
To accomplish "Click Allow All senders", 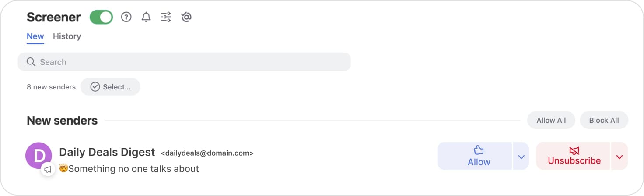I will click(x=551, y=120).
